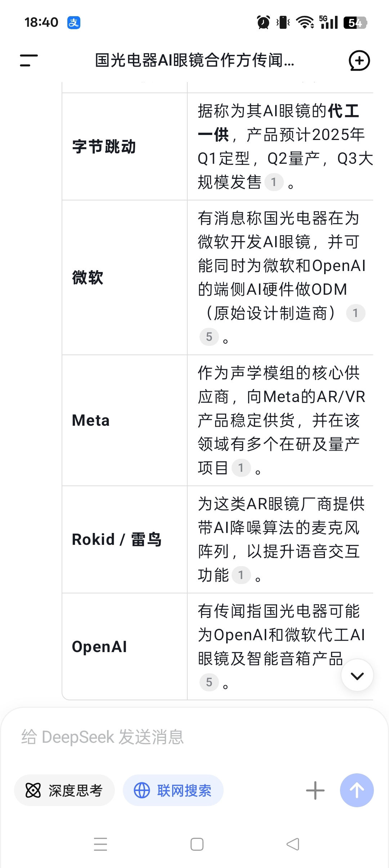Open attachment plus icon beside send
389x868 pixels.
click(315, 790)
